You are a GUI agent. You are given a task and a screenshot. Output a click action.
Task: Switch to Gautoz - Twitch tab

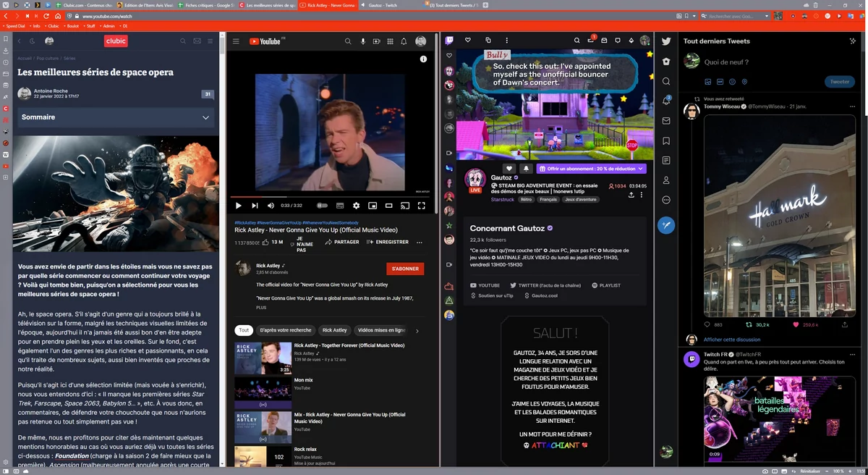pyautogui.click(x=389, y=5)
